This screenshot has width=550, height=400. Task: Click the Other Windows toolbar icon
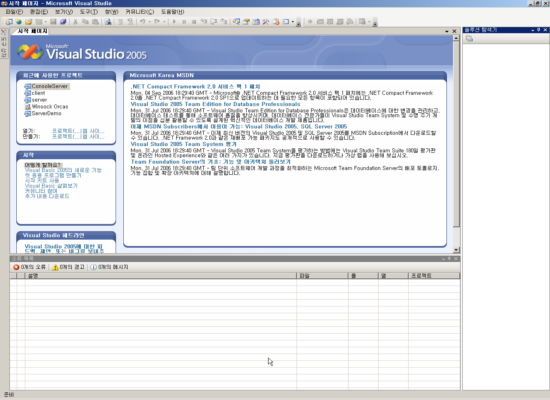(286, 22)
